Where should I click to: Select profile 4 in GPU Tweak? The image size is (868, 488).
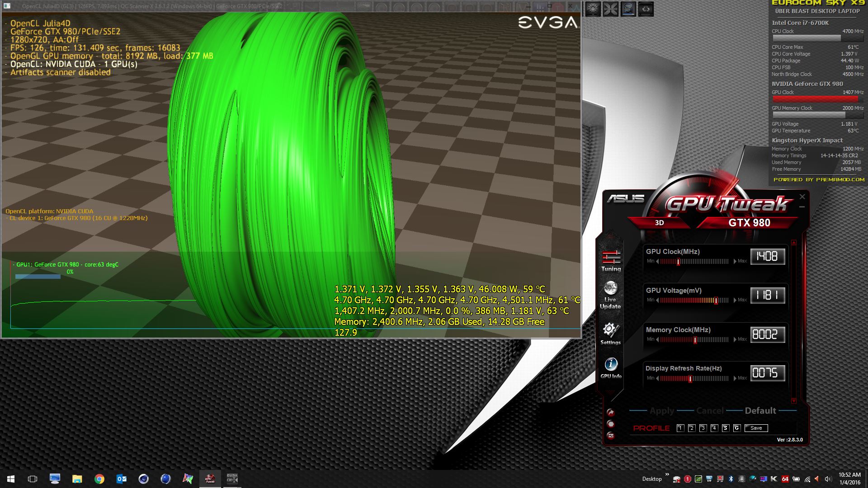point(714,428)
